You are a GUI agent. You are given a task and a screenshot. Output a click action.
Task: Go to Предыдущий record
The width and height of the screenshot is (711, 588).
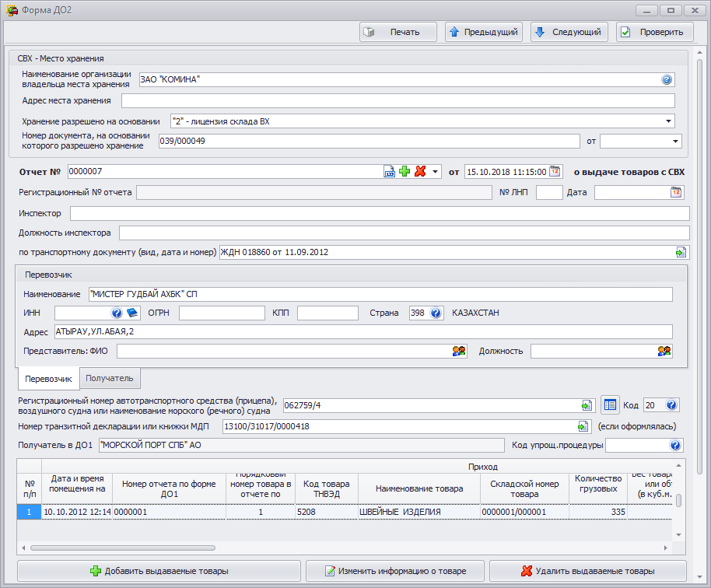tap(484, 32)
